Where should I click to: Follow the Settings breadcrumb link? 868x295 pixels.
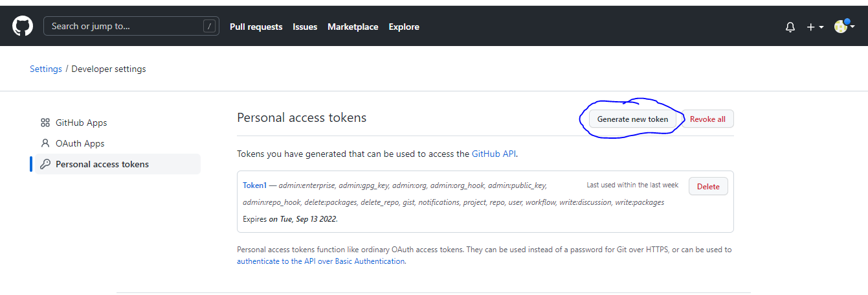point(46,69)
